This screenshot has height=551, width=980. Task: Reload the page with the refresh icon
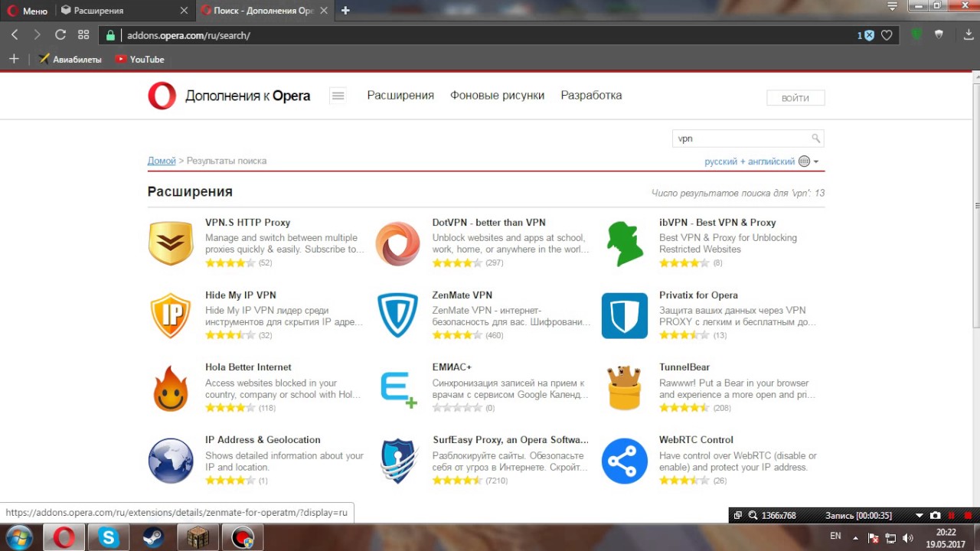click(x=60, y=35)
